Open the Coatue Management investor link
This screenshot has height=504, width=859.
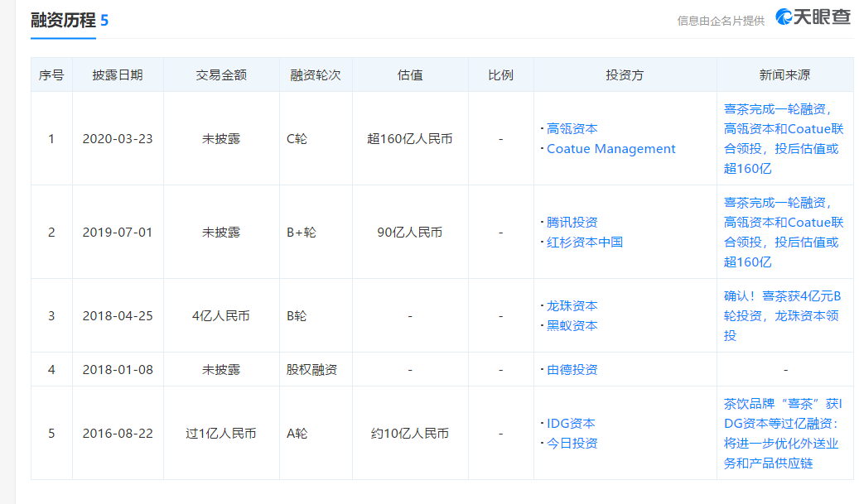tap(610, 149)
